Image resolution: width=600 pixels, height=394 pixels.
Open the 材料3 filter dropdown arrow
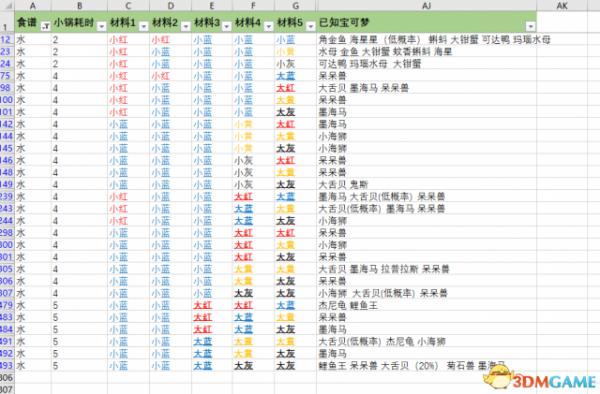pyautogui.click(x=227, y=26)
